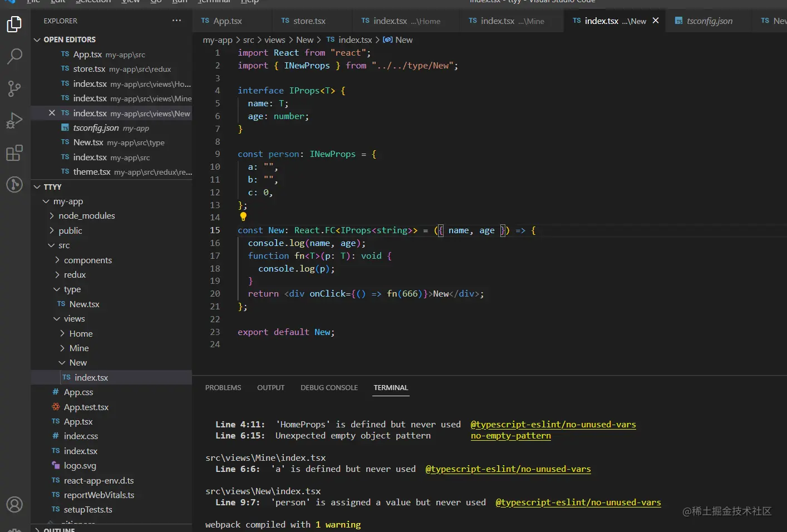The image size is (787, 532).
Task: Click the lightbulb quick fix icon
Action: [243, 216]
